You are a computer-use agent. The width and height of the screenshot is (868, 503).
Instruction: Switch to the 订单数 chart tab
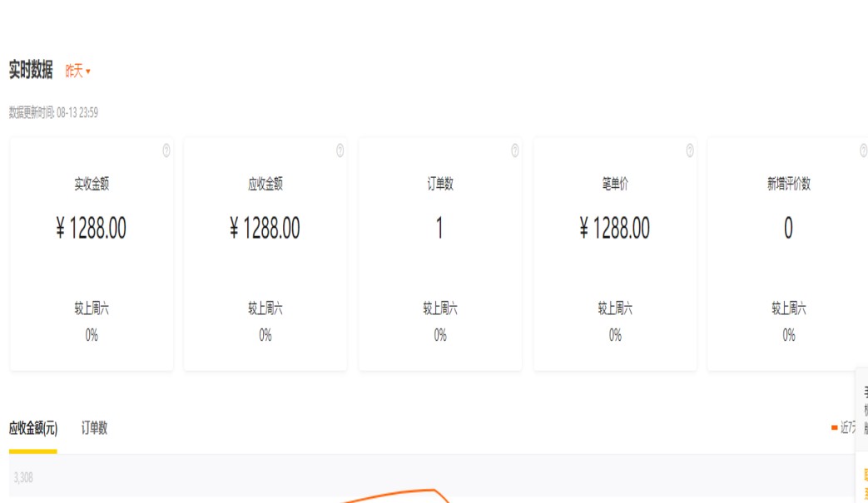94,428
